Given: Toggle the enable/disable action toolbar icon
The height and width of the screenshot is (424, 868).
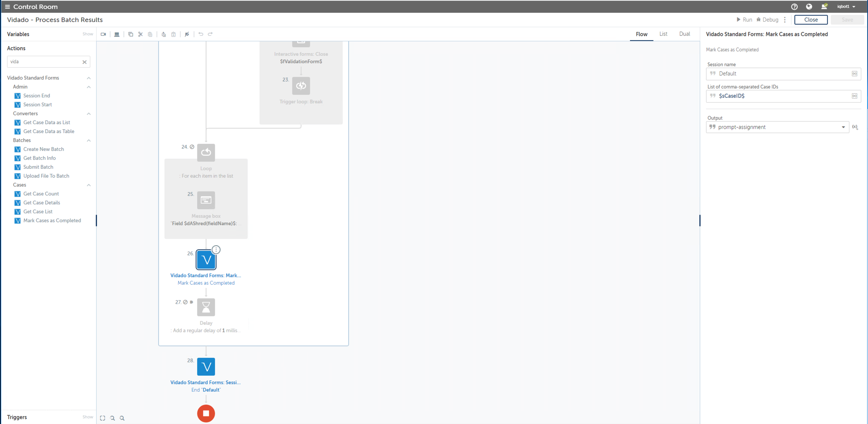Looking at the screenshot, I should [187, 34].
